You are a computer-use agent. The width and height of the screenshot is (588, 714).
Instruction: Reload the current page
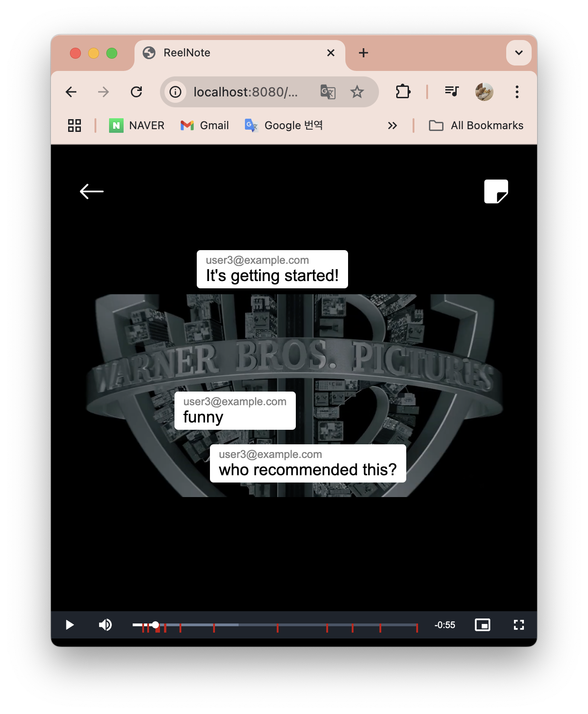pos(136,92)
